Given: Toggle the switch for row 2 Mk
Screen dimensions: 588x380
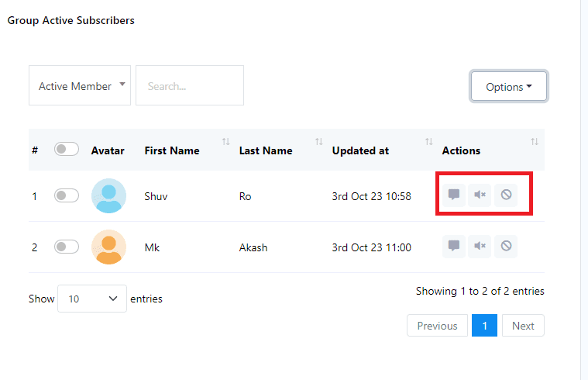Looking at the screenshot, I should tap(67, 247).
